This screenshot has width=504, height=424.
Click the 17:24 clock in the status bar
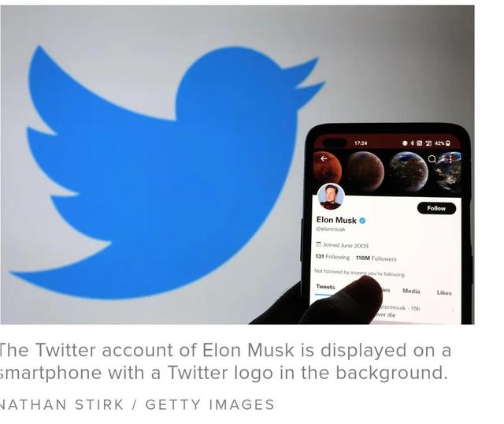pyautogui.click(x=361, y=143)
